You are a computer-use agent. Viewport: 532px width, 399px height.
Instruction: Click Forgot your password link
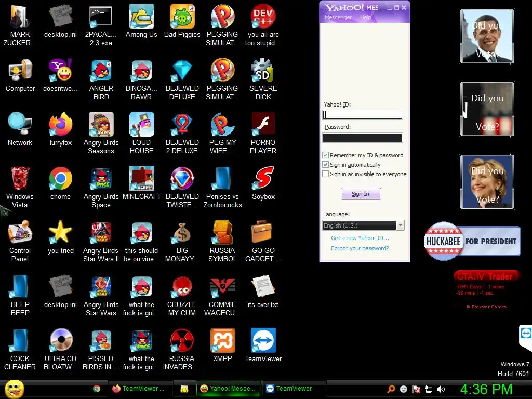(360, 248)
